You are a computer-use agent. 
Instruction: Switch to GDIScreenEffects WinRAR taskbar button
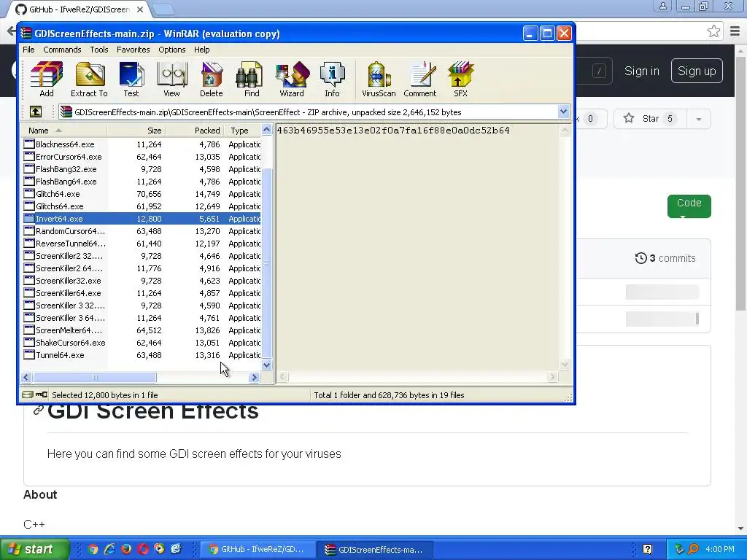[x=376, y=549]
